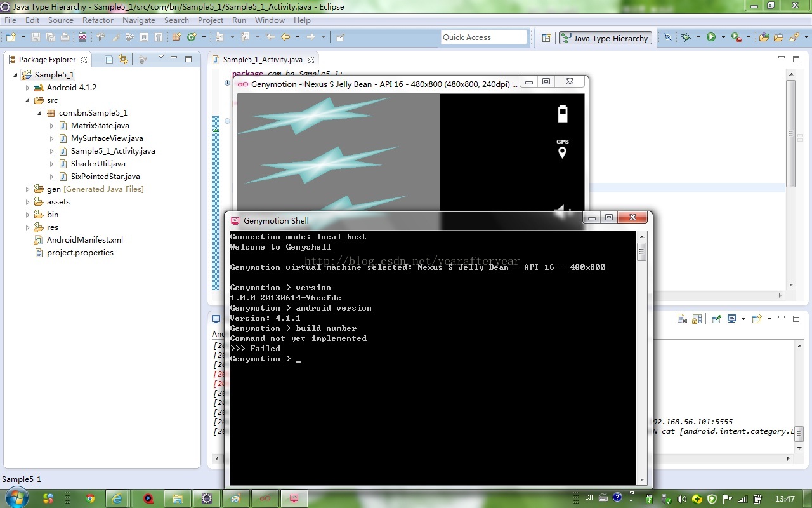Expand the Android 4.1.2 library node
This screenshot has height=508, width=812.
pyautogui.click(x=27, y=88)
